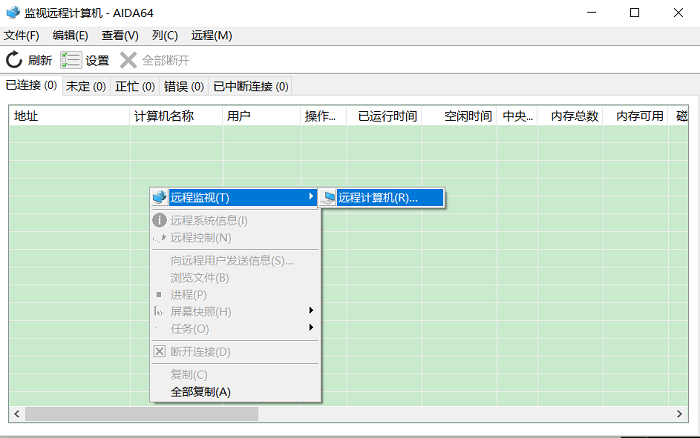
Task: Choose 远程计算机(R)... submenu item
Action: click(x=382, y=197)
